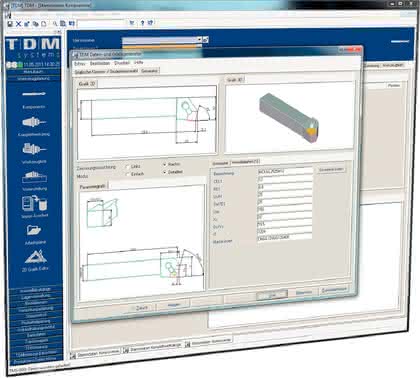Click the shopping cart icon in toolbar
The height and width of the screenshot is (378, 420).
[x=132, y=23]
